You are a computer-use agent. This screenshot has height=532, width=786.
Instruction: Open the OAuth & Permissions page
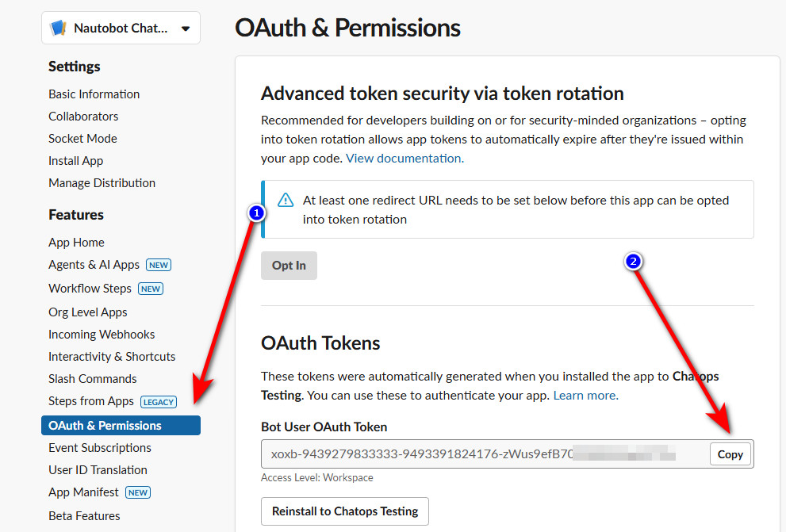105,426
